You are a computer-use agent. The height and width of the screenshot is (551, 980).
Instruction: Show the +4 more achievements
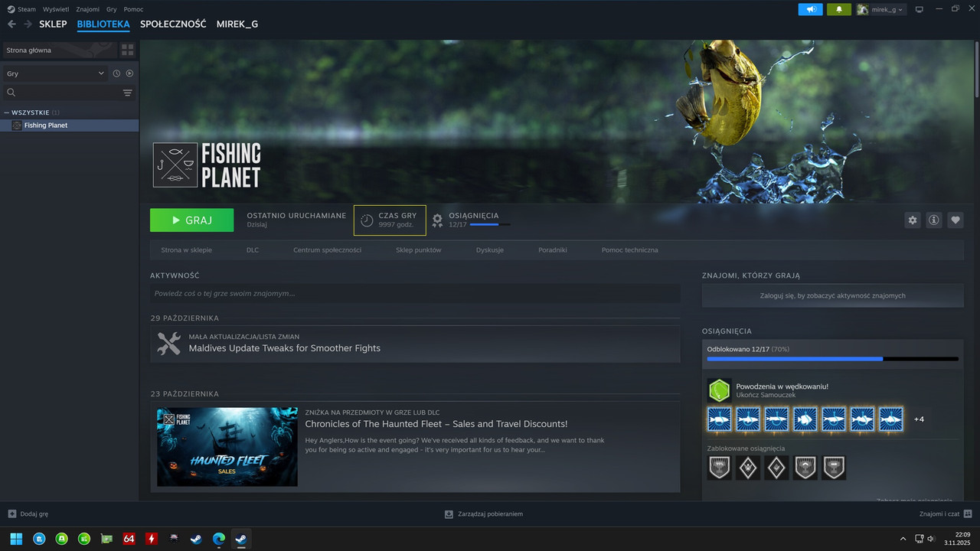pos(919,419)
